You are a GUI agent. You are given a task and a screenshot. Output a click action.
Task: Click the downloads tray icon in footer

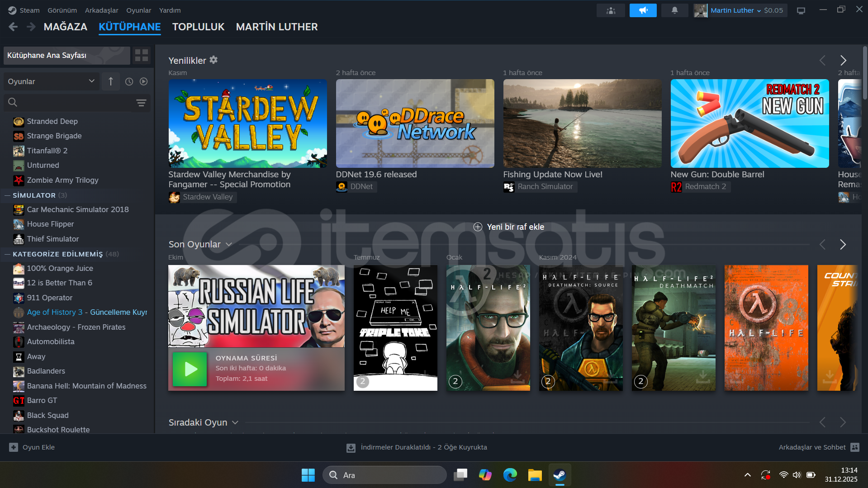(351, 447)
